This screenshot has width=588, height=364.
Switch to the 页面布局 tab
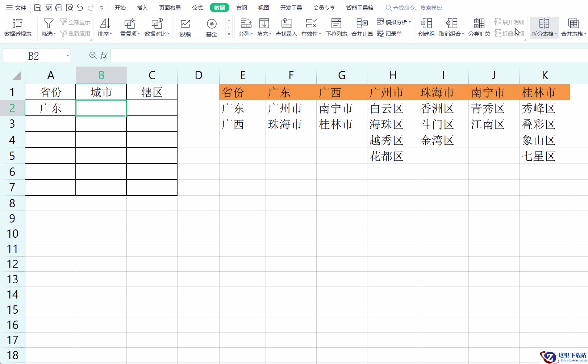(x=170, y=8)
